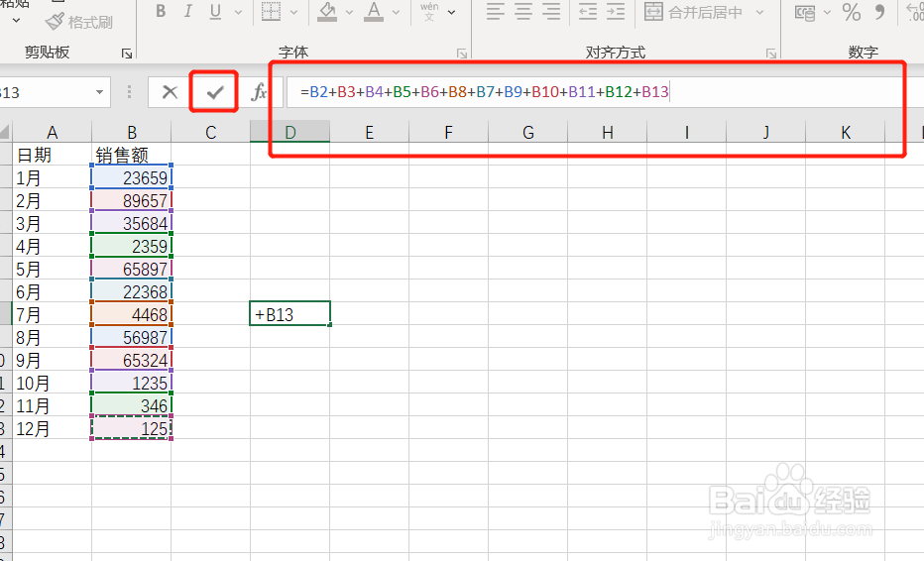This screenshot has width=924, height=561.
Task: Select column A header
Action: coord(52,132)
